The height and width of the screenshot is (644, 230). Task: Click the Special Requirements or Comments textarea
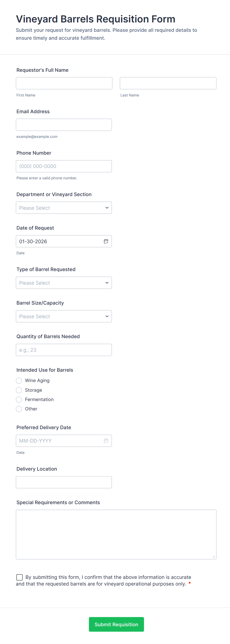[x=116, y=534]
